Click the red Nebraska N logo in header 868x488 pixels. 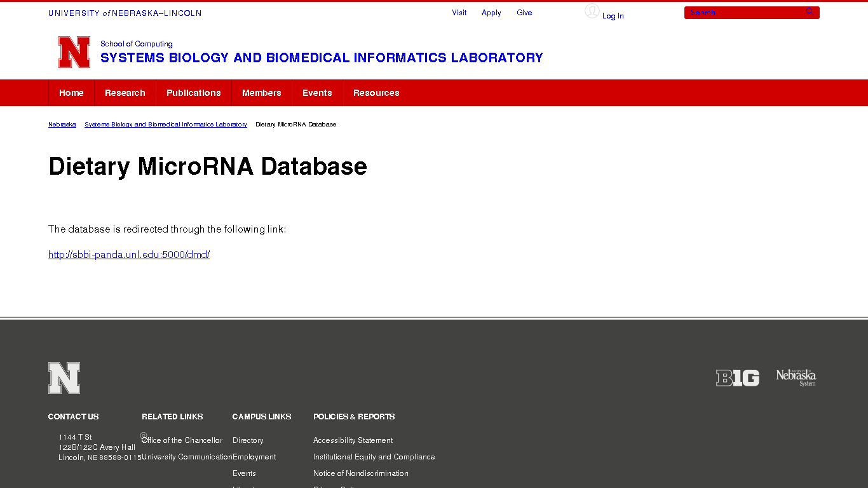tap(74, 52)
